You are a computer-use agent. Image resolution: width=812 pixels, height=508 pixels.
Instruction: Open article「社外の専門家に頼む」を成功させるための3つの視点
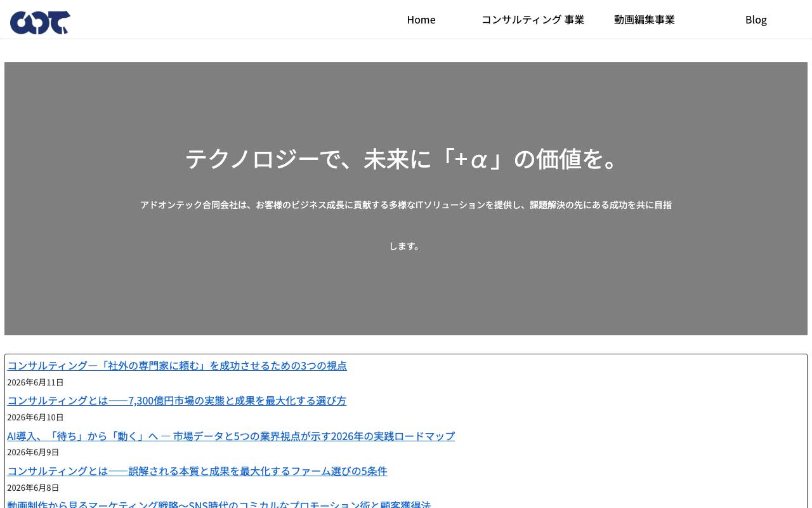[x=177, y=366]
